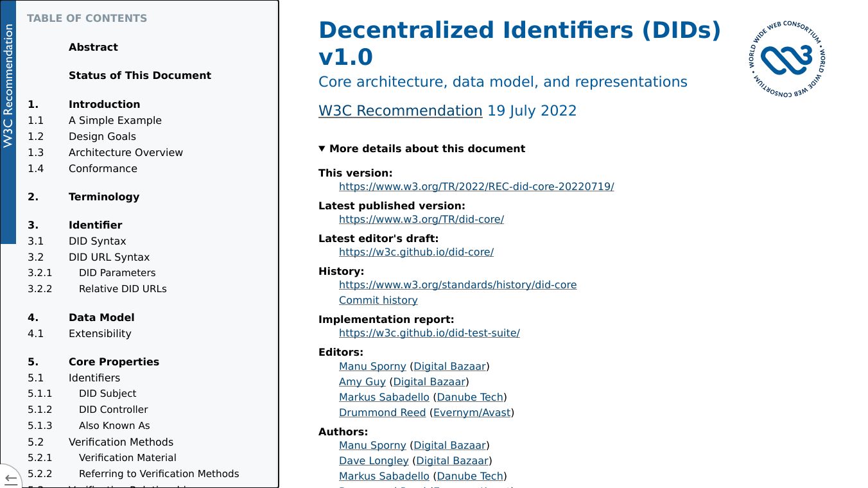Viewport: 868px width, 488px height.
Task: Collapse the table of contents sidebar arrow
Action: tap(10, 478)
